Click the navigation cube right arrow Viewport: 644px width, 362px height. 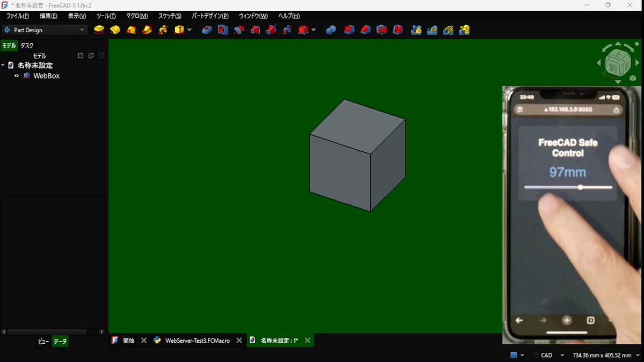click(x=637, y=63)
